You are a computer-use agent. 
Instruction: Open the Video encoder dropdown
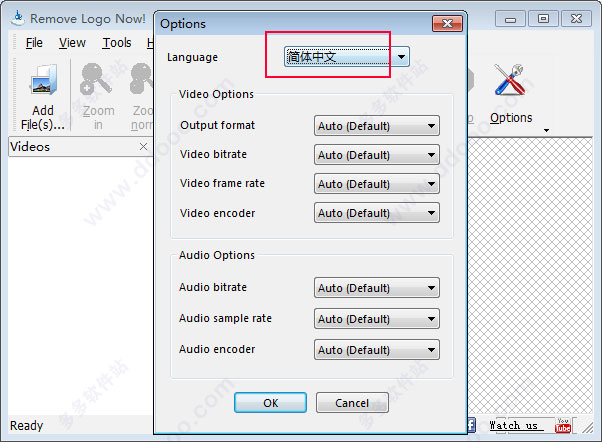377,213
